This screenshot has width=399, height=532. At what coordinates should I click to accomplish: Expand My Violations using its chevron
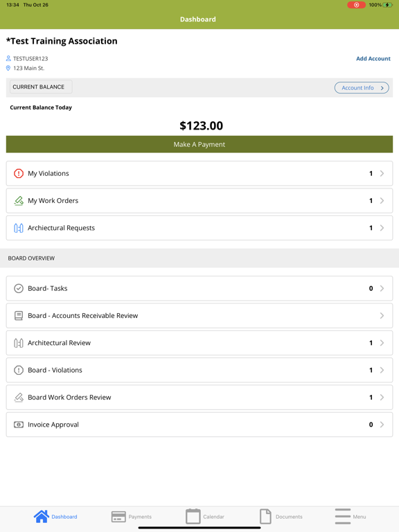pos(382,173)
